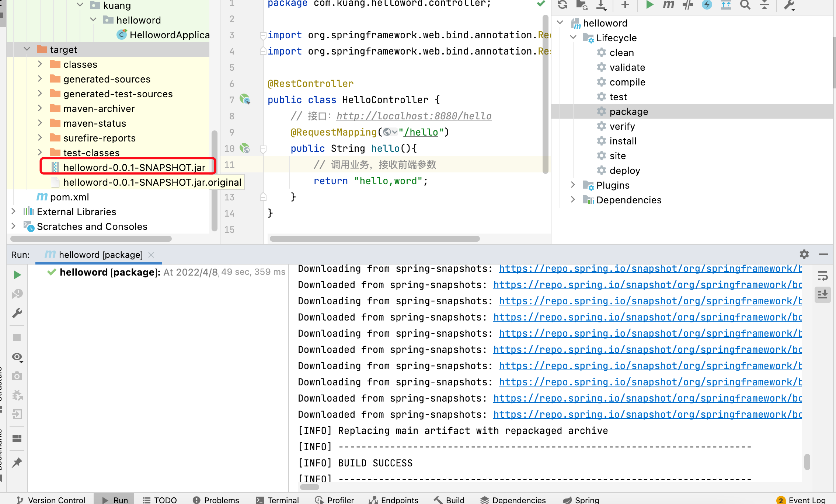Open Run panel gear settings

pyautogui.click(x=804, y=254)
